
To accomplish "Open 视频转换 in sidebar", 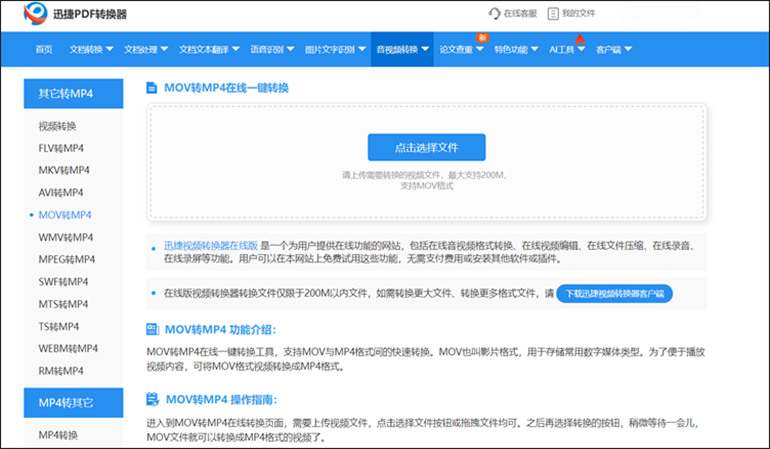I will 57,126.
